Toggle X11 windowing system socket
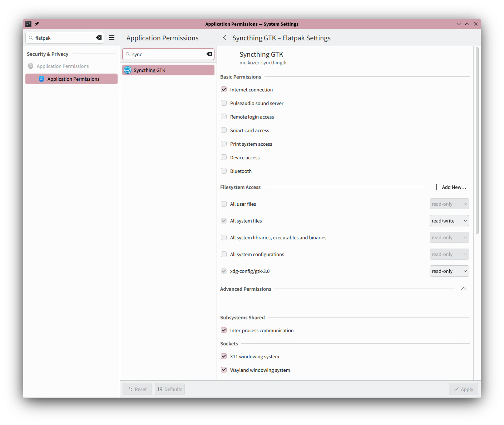Screen dimensions: 504x425 coord(224,356)
